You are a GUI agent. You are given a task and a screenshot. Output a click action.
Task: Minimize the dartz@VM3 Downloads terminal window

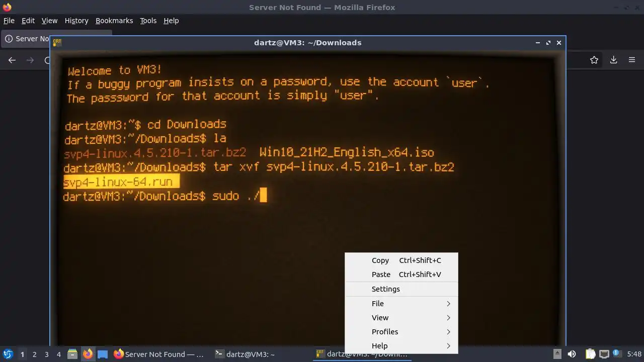point(538,43)
